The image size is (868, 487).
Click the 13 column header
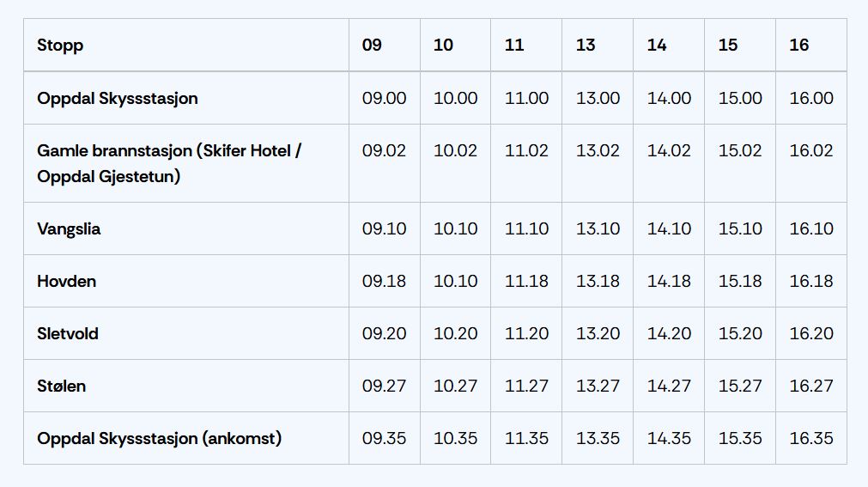[586, 46]
